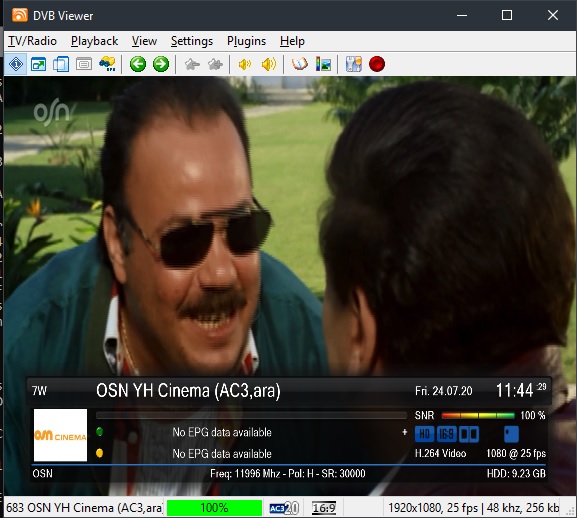Start recording with red record button
This screenshot has width=577, height=518.
[377, 64]
